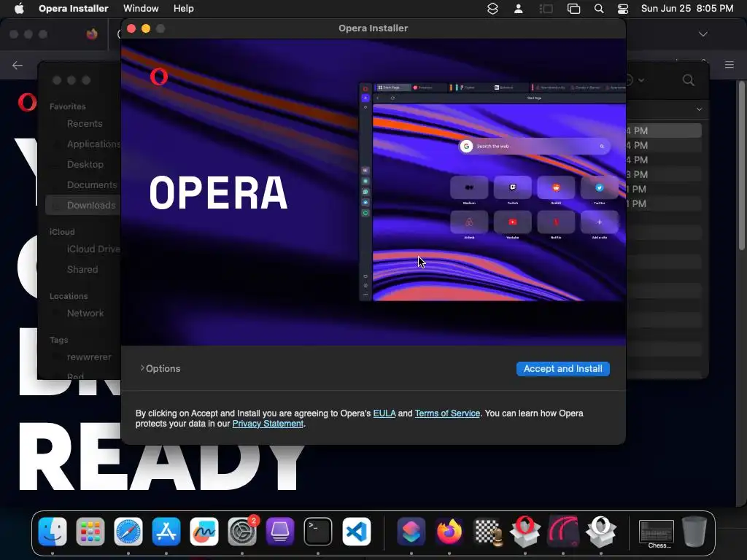Click the Opera logo in the installer
Image resolution: width=747 pixels, height=560 pixels.
[x=158, y=77]
